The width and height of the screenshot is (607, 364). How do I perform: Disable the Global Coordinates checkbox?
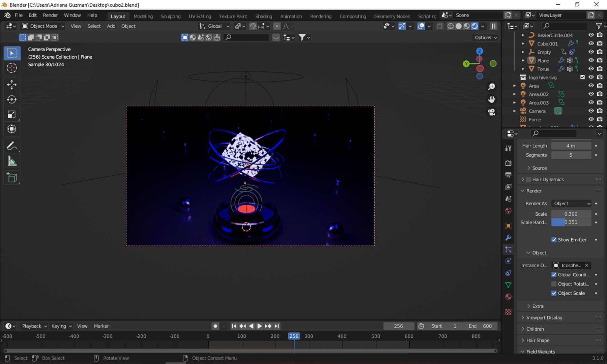coord(554,275)
